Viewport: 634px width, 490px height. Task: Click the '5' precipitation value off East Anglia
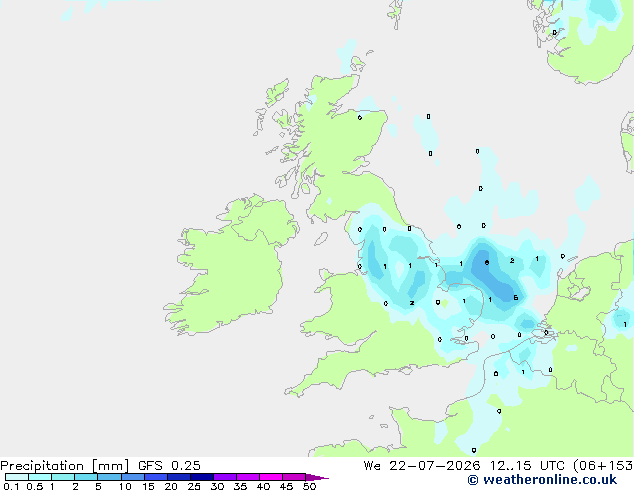(516, 298)
